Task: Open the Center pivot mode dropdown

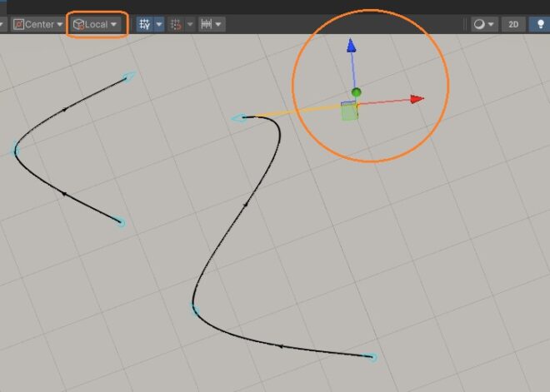Action: pos(37,24)
